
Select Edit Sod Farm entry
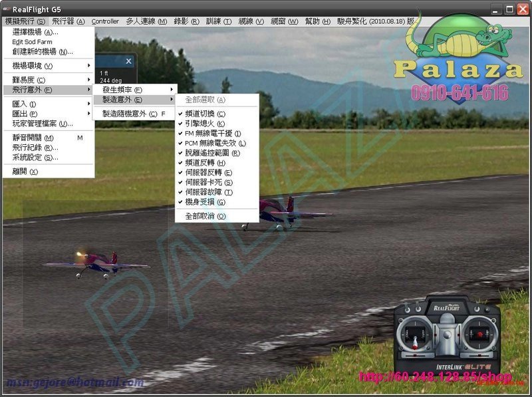pyautogui.click(x=49, y=42)
